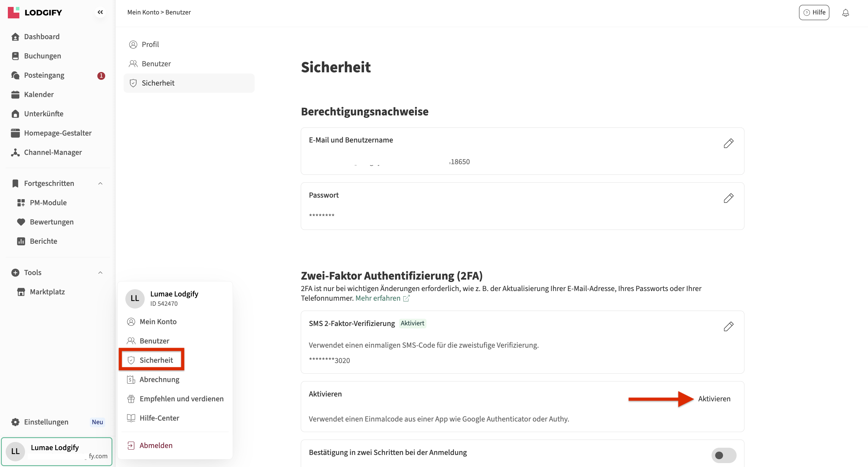Select Sicherheit in the account popup menu
The image size is (868, 467).
coord(156,360)
